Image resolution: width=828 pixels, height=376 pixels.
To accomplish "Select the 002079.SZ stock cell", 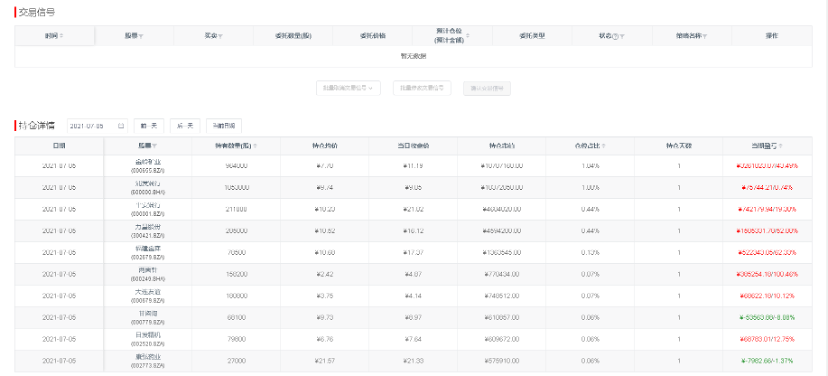I will 147,252.
